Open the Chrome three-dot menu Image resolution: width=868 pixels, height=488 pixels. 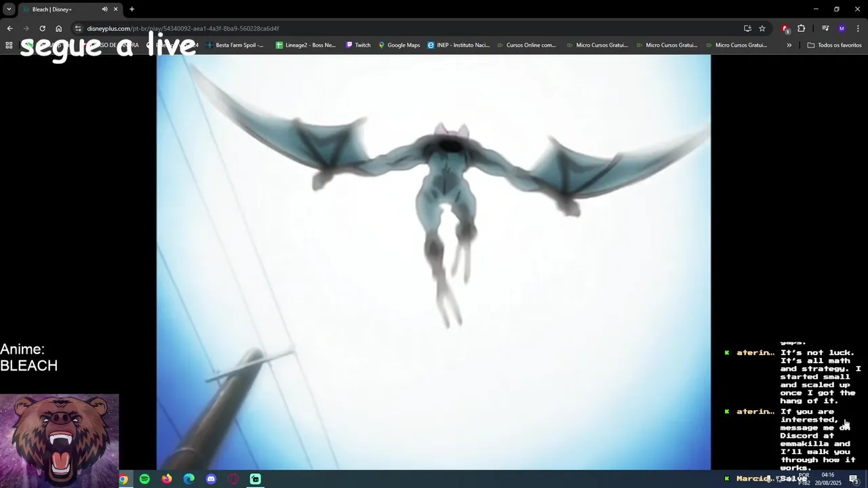pos(858,28)
